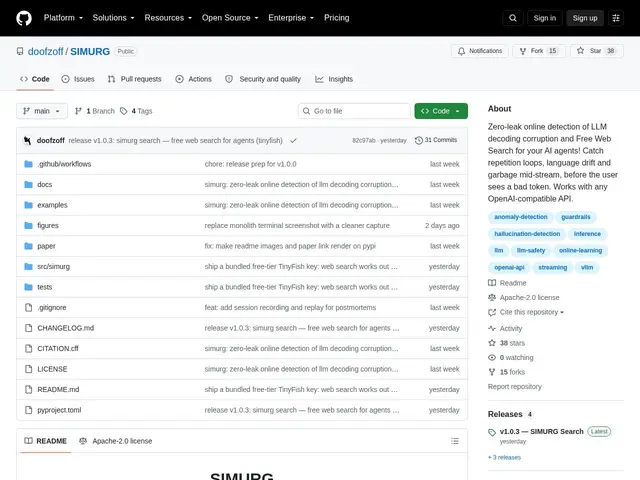Click the release tag icon for v1.0.3
Image resolution: width=640 pixels, height=480 pixels.
[x=492, y=432]
